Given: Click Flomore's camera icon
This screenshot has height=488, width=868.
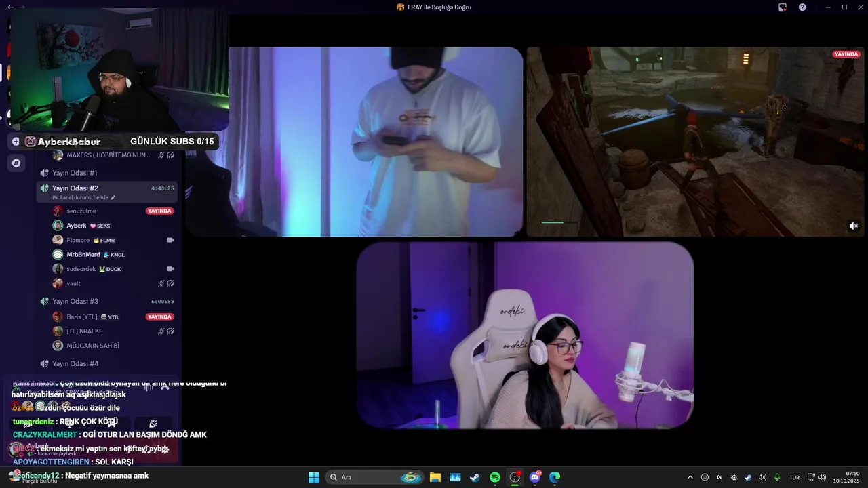Looking at the screenshot, I should pos(170,240).
